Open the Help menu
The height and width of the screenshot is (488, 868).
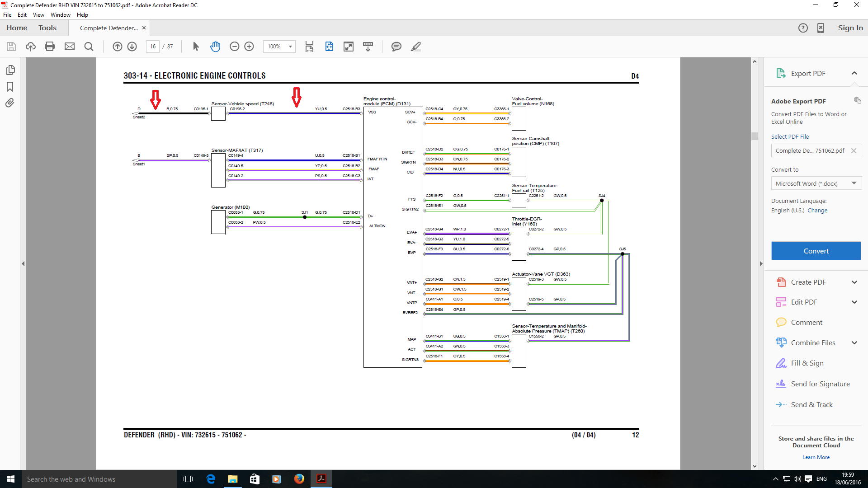82,15
